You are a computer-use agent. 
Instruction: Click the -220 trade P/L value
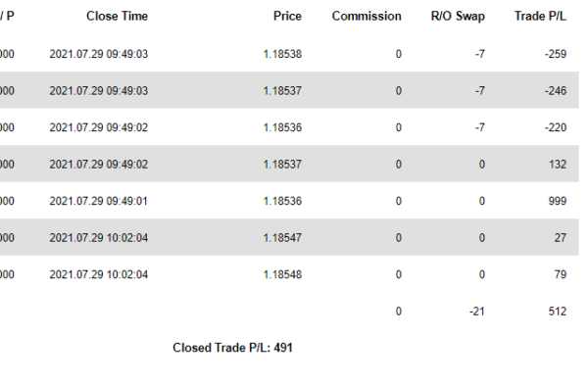coord(556,127)
